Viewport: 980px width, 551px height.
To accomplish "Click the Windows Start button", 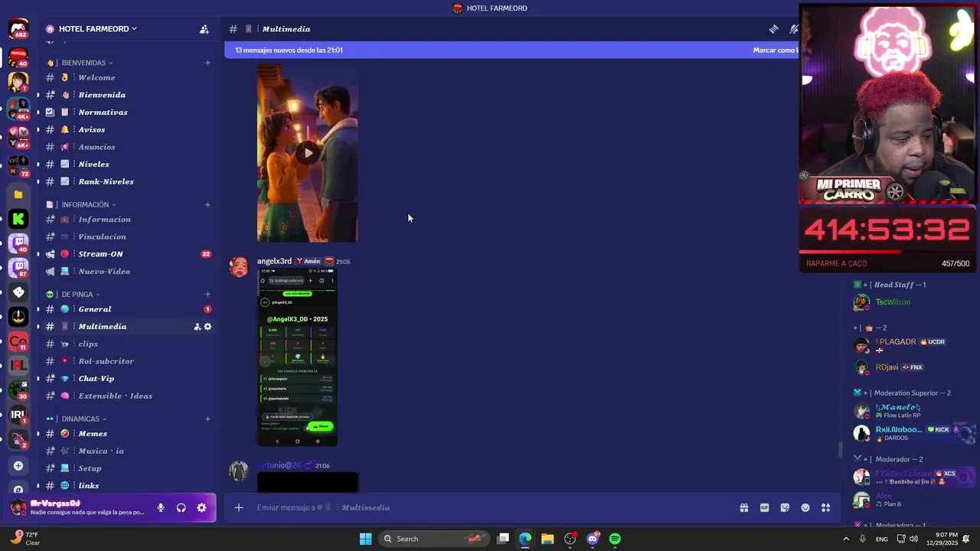I will point(366,539).
